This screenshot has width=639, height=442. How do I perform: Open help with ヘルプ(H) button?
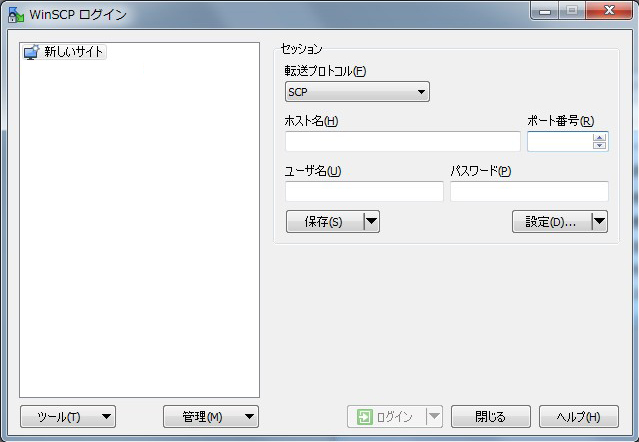coord(578,417)
